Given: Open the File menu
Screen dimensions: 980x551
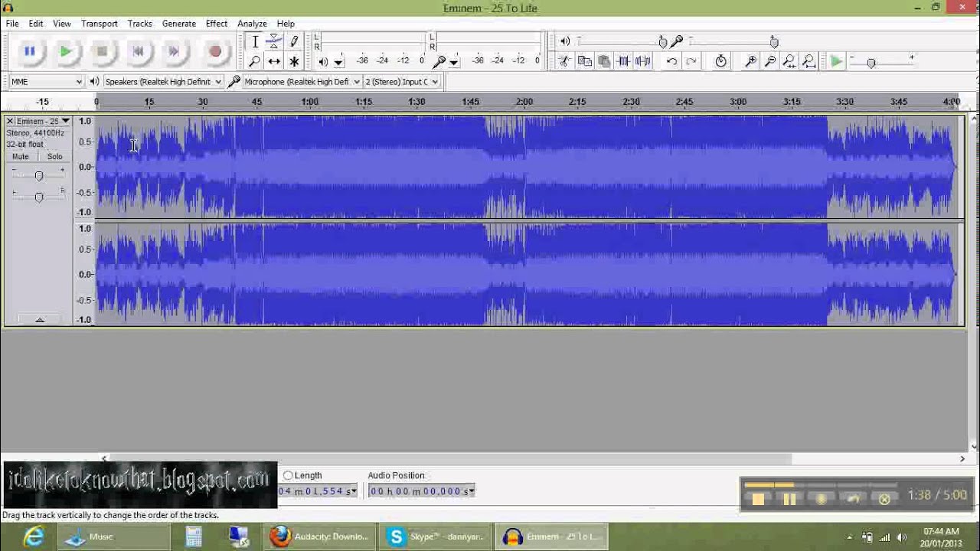Looking at the screenshot, I should [x=12, y=24].
